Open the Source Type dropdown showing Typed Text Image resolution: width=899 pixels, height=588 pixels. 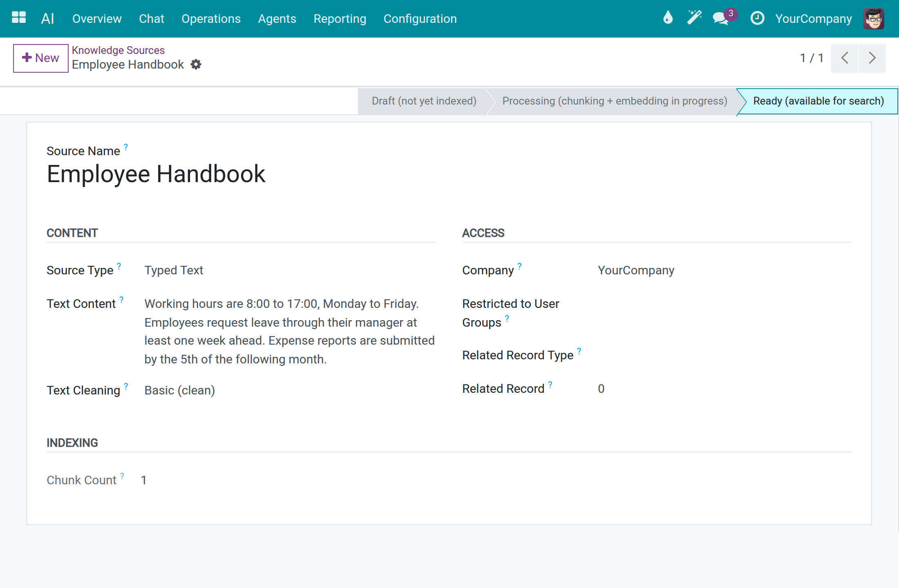click(174, 270)
